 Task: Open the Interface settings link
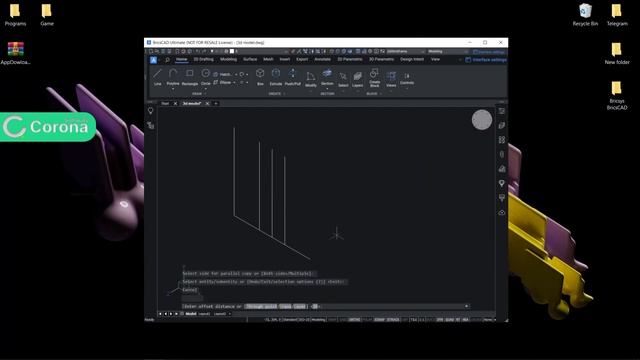point(486,60)
